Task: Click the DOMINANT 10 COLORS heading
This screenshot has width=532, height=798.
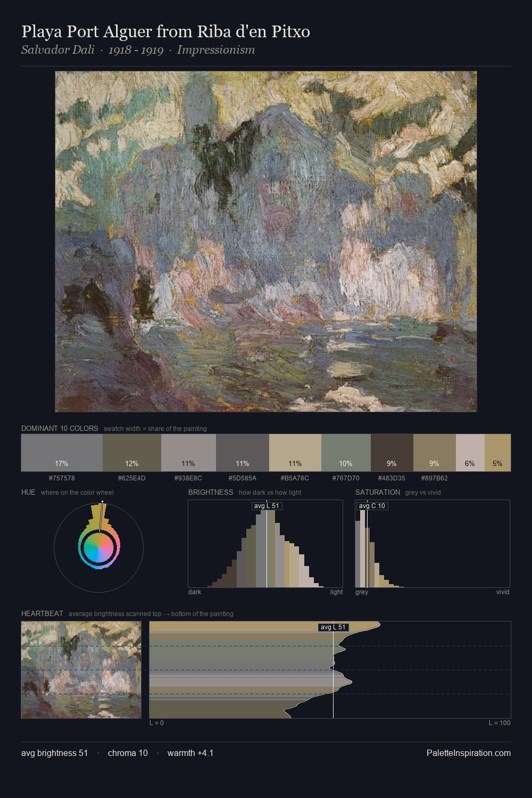Action: pos(60,428)
